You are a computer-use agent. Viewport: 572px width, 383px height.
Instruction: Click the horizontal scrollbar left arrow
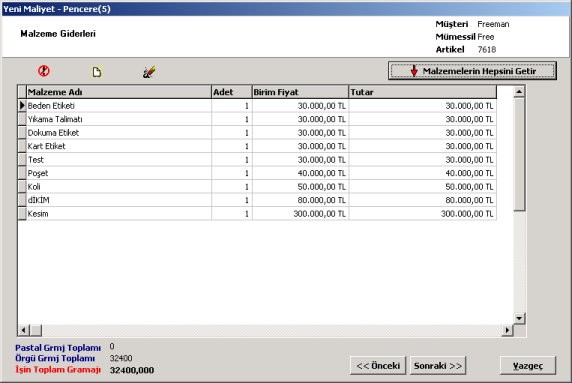23,330
